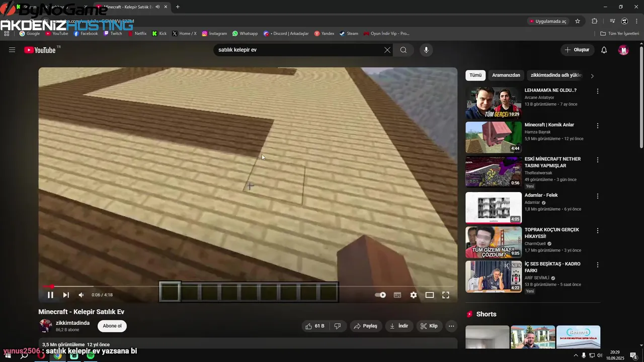Open a new browser tab with plus

pyautogui.click(x=178, y=7)
